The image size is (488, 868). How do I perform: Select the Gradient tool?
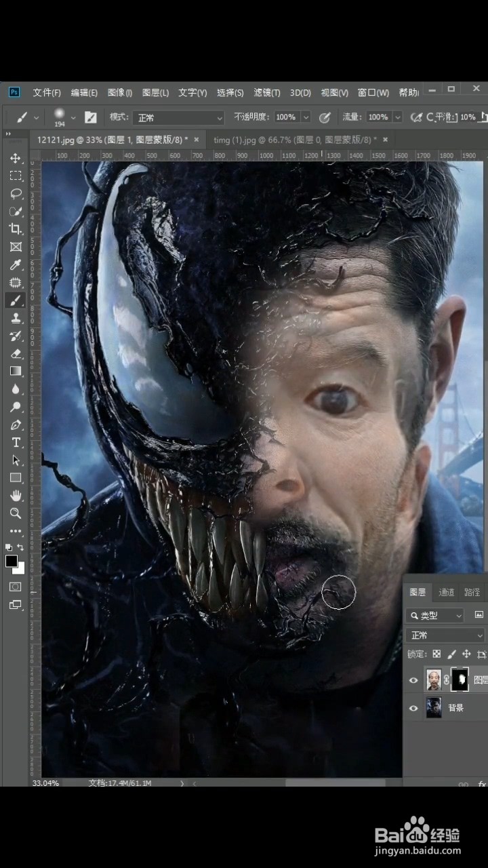[x=16, y=371]
